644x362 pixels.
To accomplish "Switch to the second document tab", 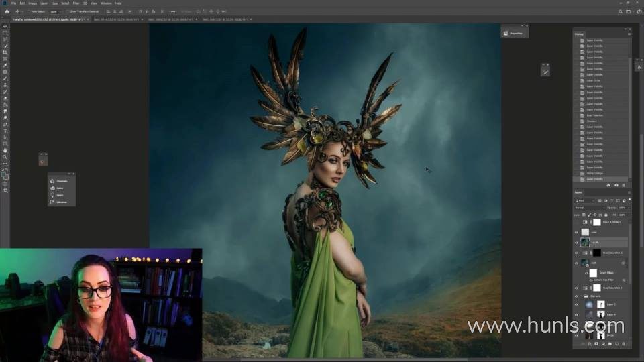I will [x=117, y=19].
